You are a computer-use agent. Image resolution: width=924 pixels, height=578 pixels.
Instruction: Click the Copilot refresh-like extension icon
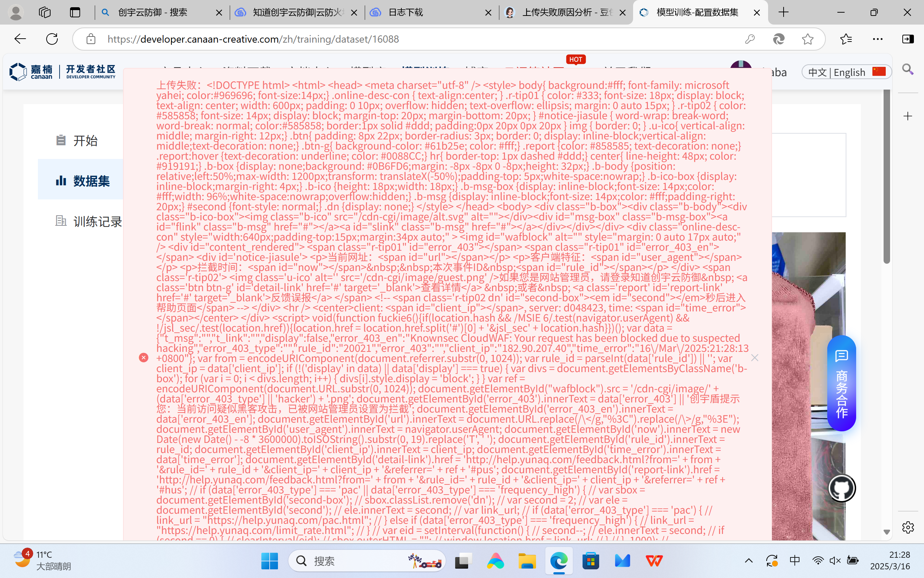click(x=779, y=39)
